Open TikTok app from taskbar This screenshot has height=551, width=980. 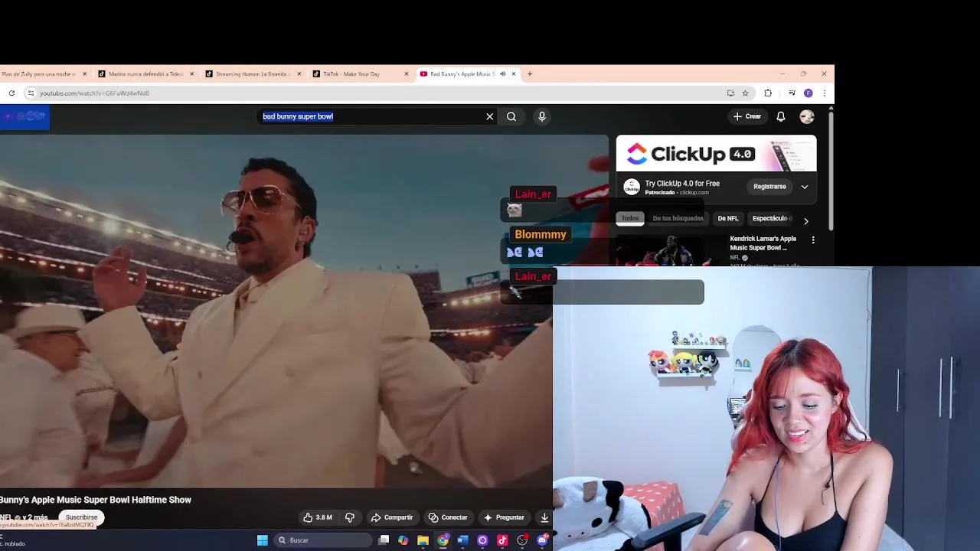[502, 540]
